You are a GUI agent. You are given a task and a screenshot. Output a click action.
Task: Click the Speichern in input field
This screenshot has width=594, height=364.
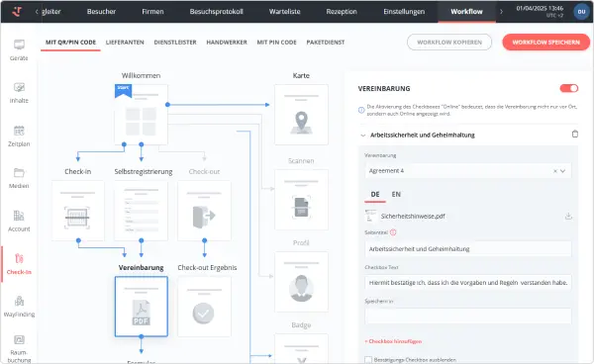[468, 316]
